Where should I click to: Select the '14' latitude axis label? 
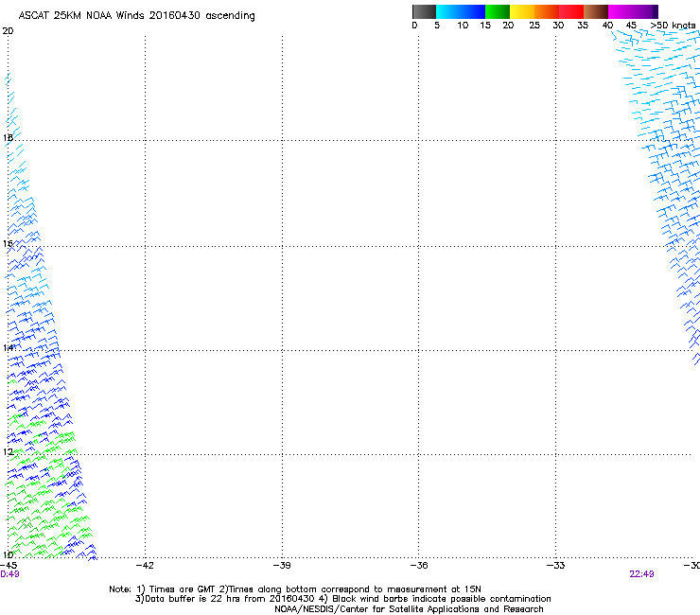[8, 347]
